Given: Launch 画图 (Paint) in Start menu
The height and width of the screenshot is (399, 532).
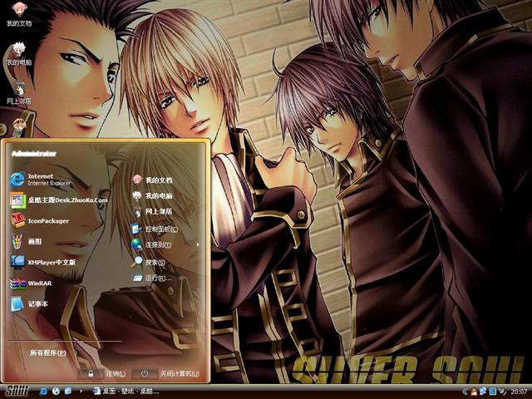Looking at the screenshot, I should pos(26,242).
